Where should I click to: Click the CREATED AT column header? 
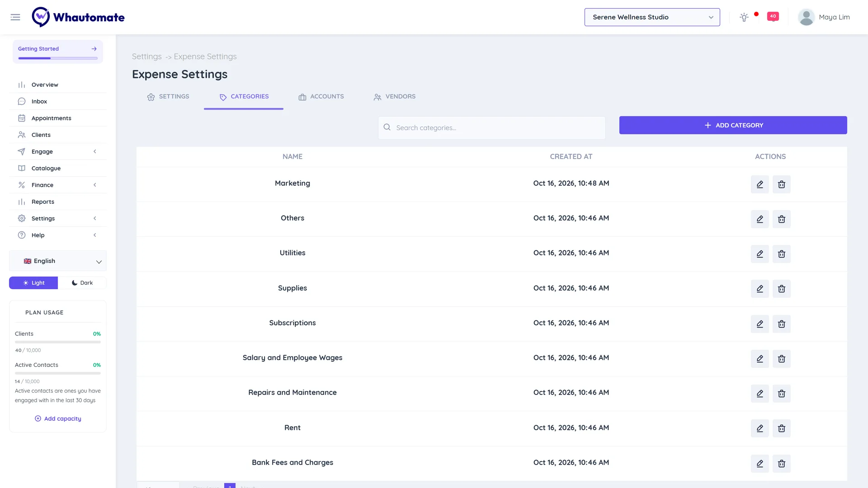[x=571, y=157]
